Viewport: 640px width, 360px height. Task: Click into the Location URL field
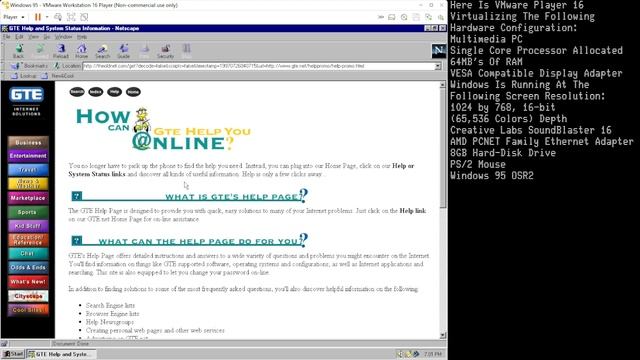[x=259, y=66]
